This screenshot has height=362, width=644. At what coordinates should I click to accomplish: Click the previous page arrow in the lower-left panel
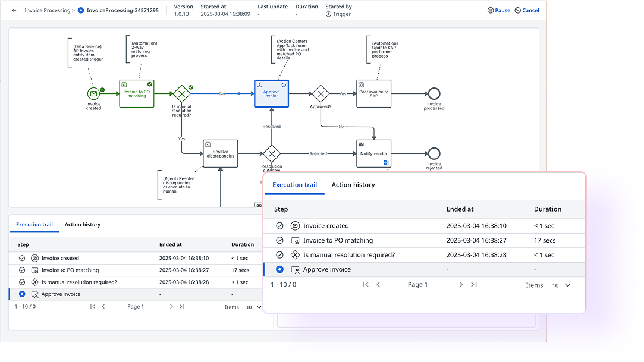(103, 307)
